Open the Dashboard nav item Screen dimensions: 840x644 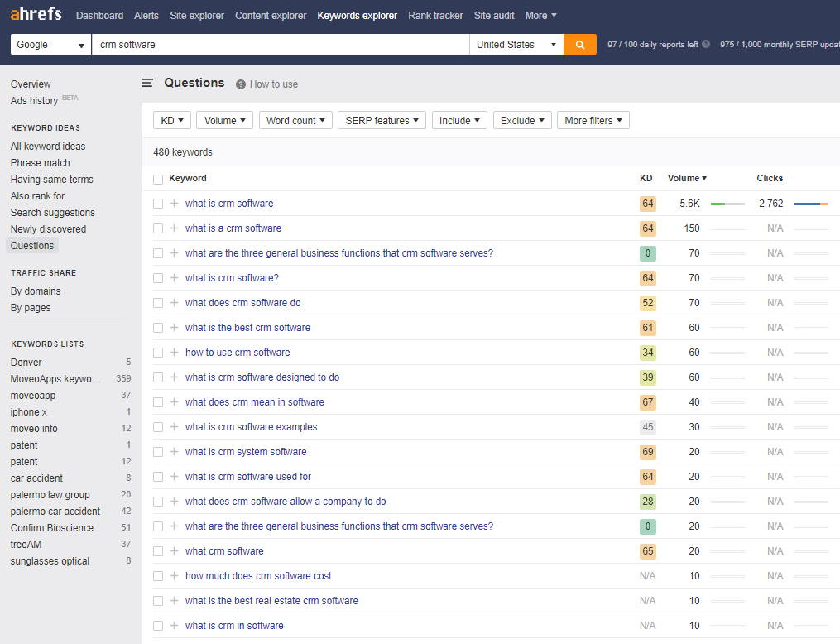tap(99, 16)
